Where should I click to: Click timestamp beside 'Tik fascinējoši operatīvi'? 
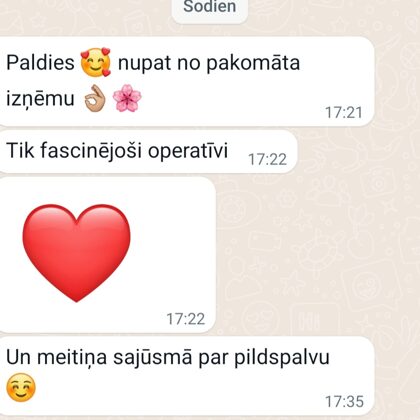(x=267, y=159)
